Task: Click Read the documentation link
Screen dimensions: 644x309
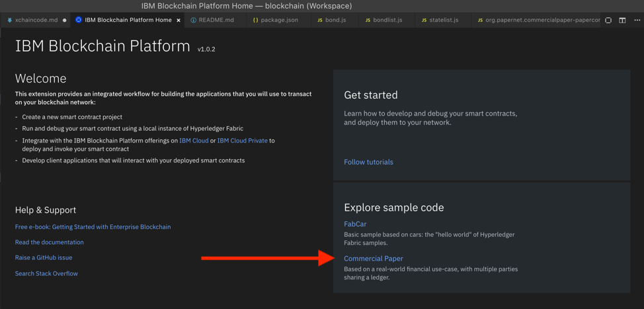Action: coord(50,242)
